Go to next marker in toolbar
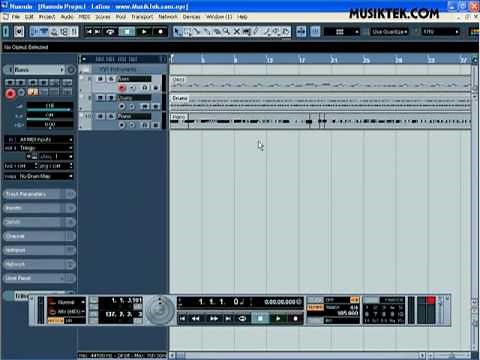The image size is (480, 360). click(x=97, y=32)
